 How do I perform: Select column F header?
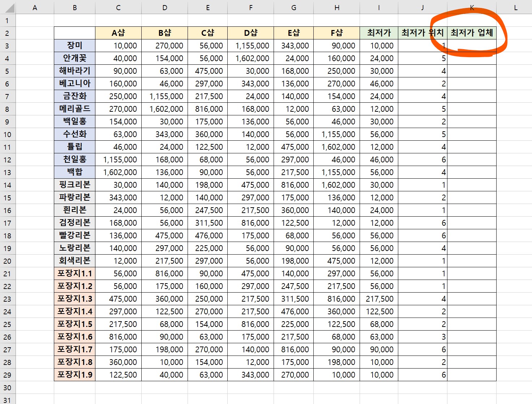click(x=250, y=7)
